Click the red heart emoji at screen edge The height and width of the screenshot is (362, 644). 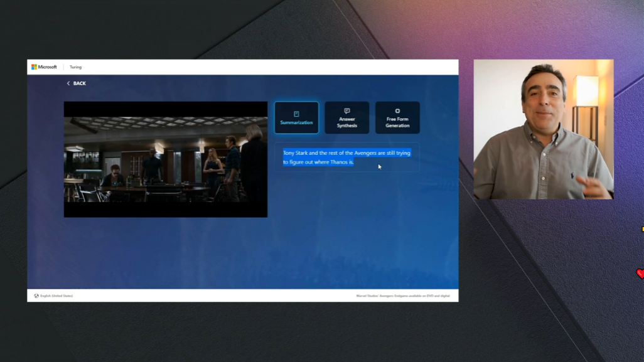[640, 274]
